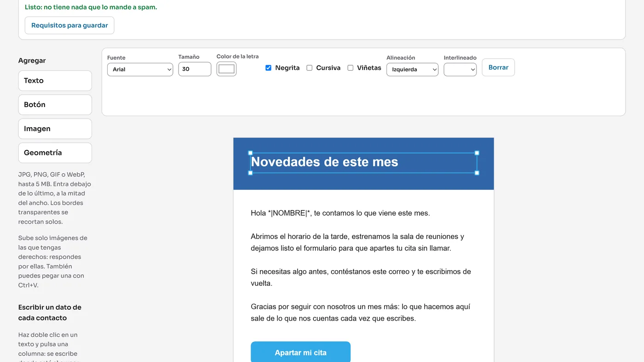Open the Fuente dropdown showing Arial
The height and width of the screenshot is (362, 644).
(140, 69)
